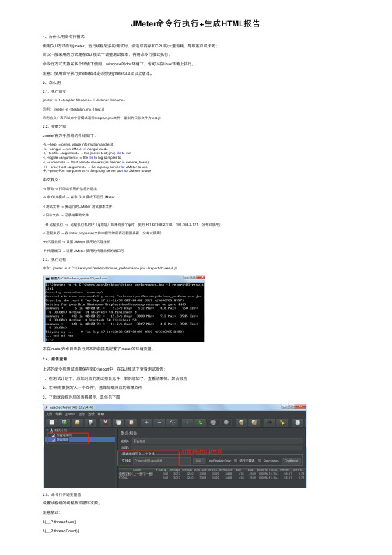
Task: Click the cmd.exe icon in console title bar
Action: tap(47, 279)
